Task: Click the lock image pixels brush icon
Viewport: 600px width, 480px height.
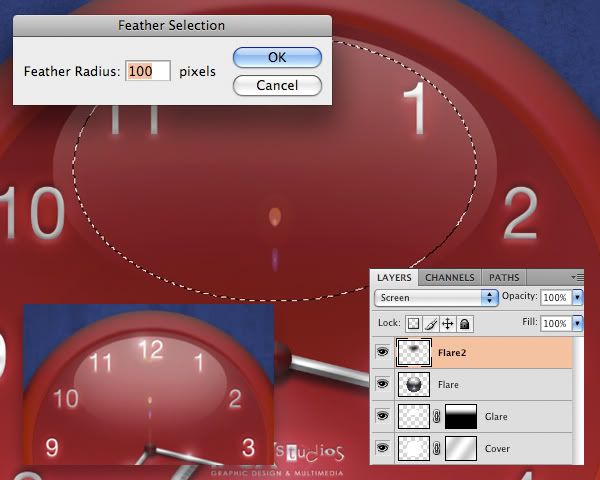Action: pos(431,324)
